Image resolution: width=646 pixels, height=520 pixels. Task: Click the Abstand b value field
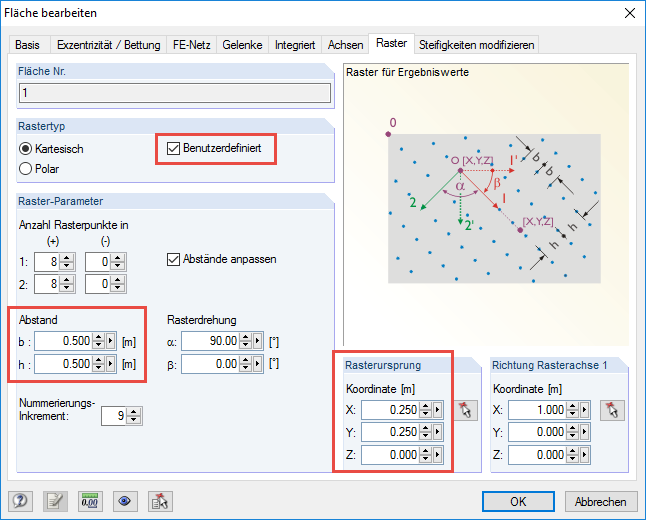64,341
